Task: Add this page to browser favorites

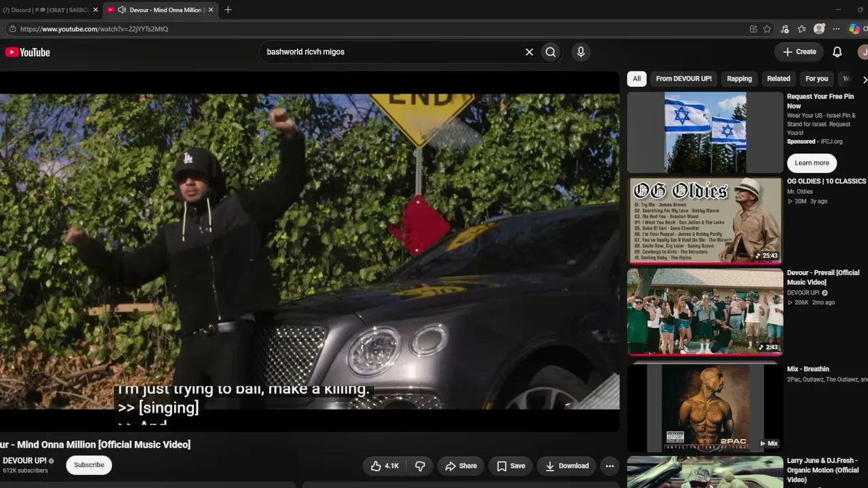Action: point(767,29)
